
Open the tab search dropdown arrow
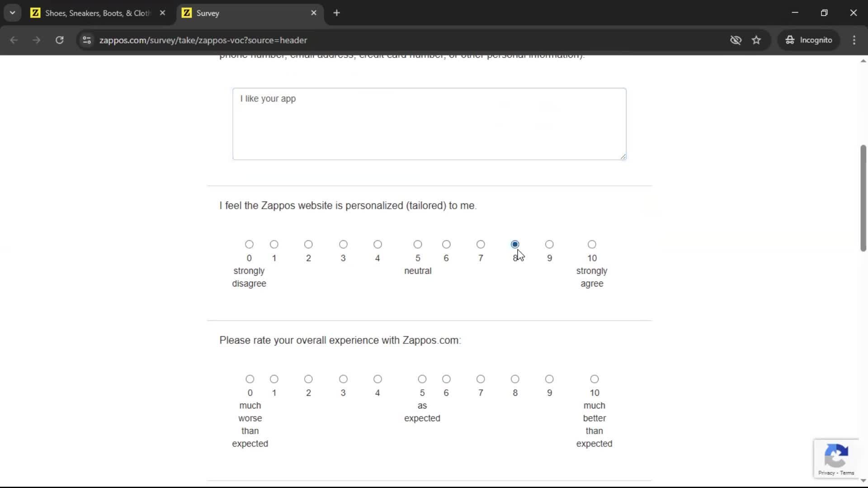point(13,13)
